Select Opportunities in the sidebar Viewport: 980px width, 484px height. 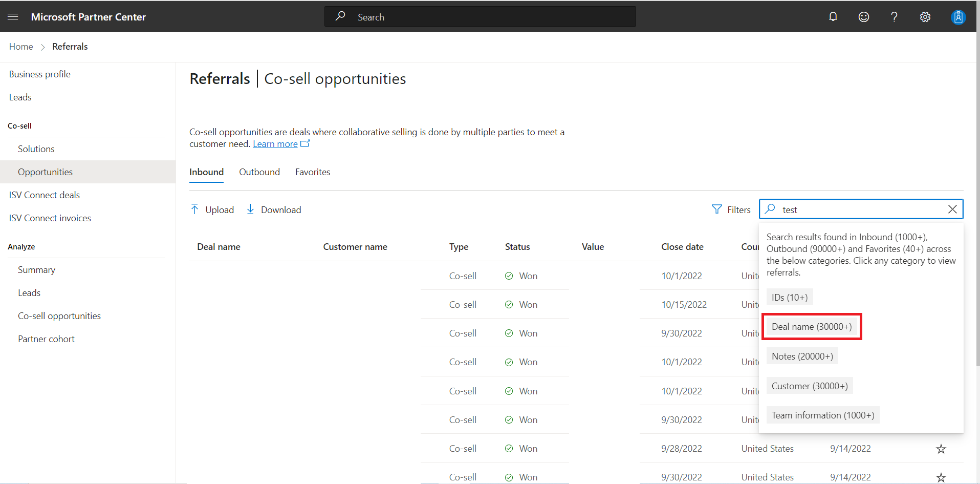[x=88, y=172]
